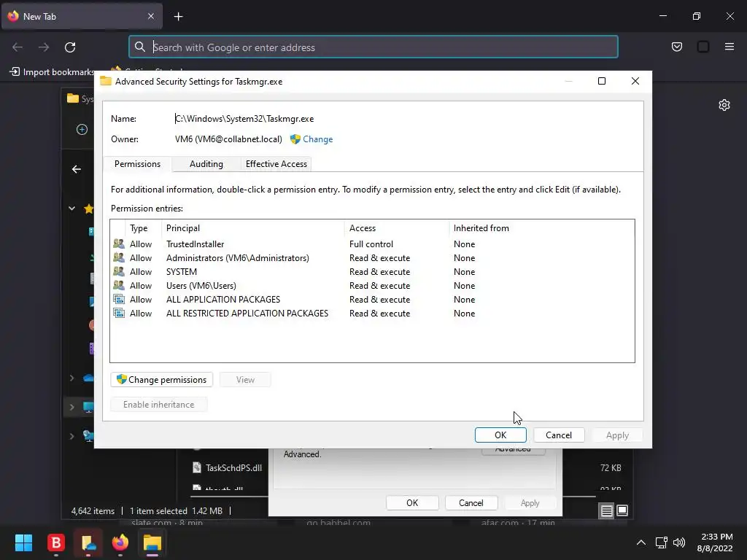Select the Users (VM6\Users) entry
This screenshot has height=560, width=747.
371,285
